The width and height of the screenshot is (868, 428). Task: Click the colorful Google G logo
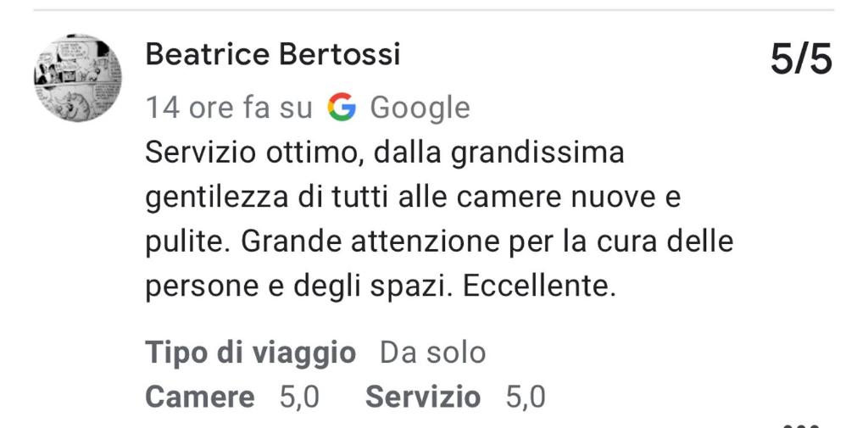[342, 108]
